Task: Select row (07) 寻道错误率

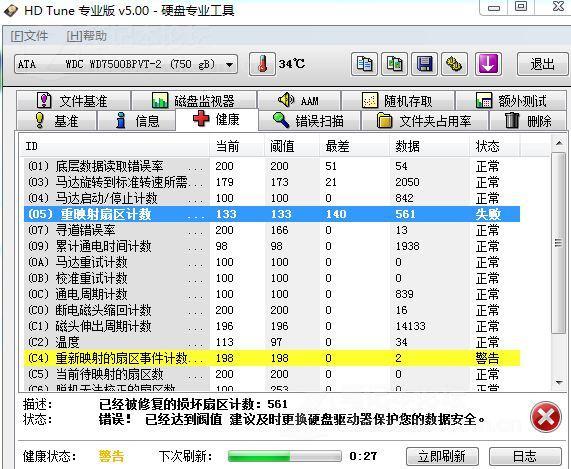Action: click(272, 230)
